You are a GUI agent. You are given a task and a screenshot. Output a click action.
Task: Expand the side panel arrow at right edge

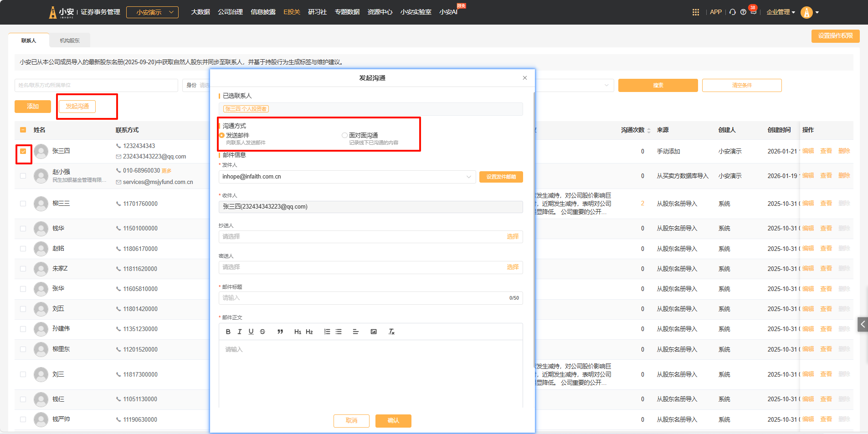tap(863, 324)
